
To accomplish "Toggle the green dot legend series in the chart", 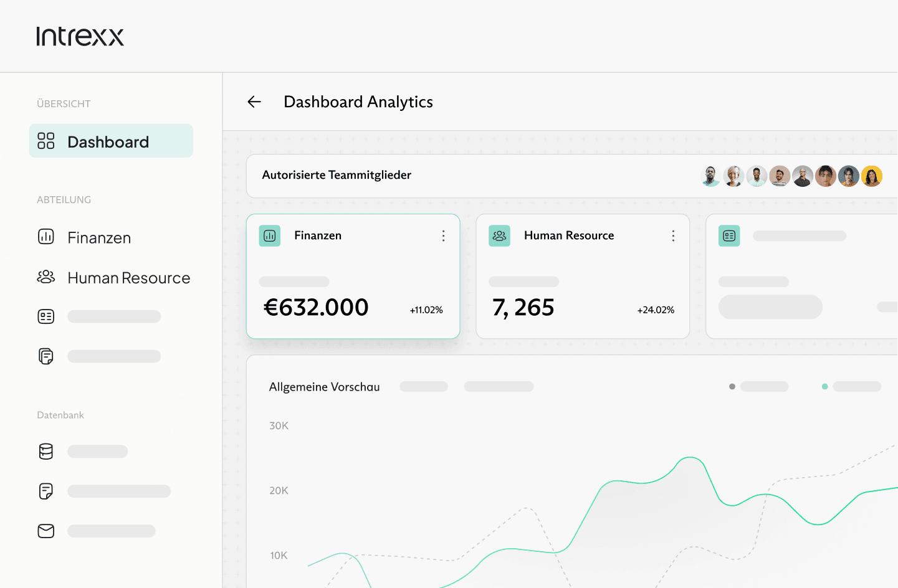I will tap(825, 387).
